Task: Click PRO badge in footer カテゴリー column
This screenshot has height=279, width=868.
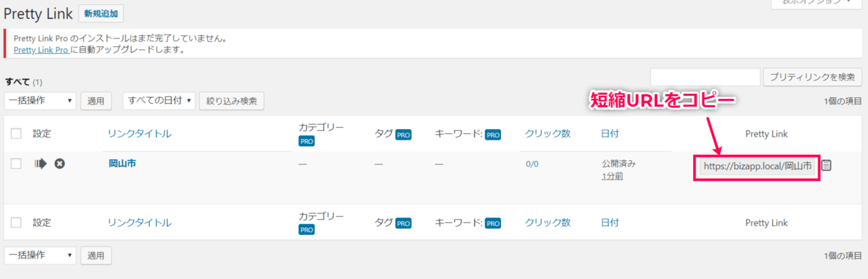Action: click(306, 229)
